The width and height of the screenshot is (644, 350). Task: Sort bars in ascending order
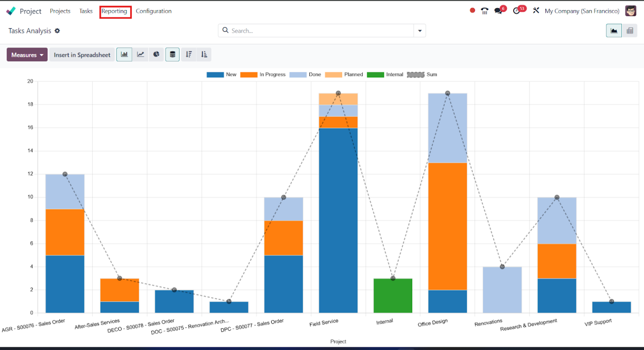(204, 54)
